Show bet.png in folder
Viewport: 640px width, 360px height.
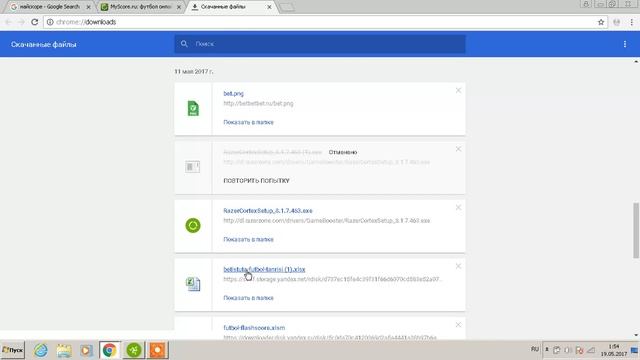pos(248,122)
